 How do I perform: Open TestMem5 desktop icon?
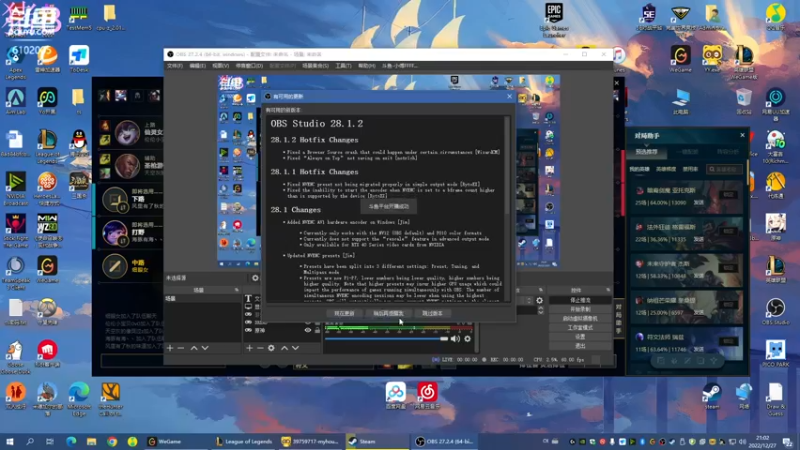79,18
